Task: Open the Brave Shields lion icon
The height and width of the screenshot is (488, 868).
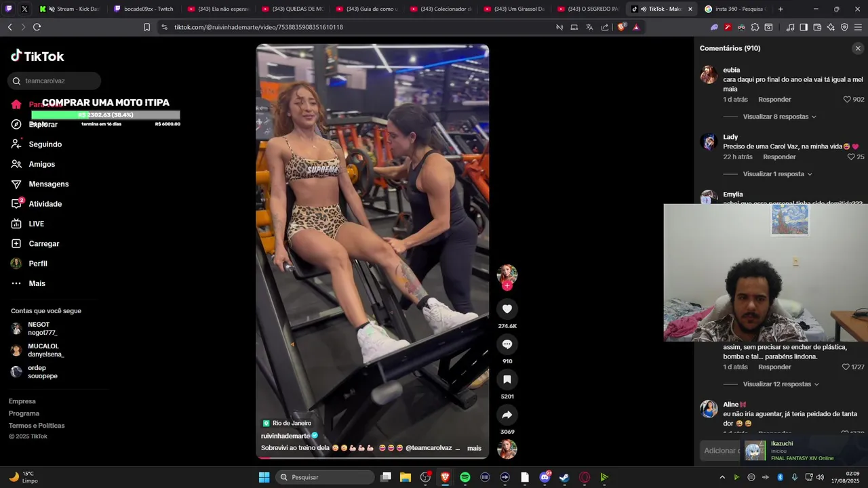Action: point(621,27)
